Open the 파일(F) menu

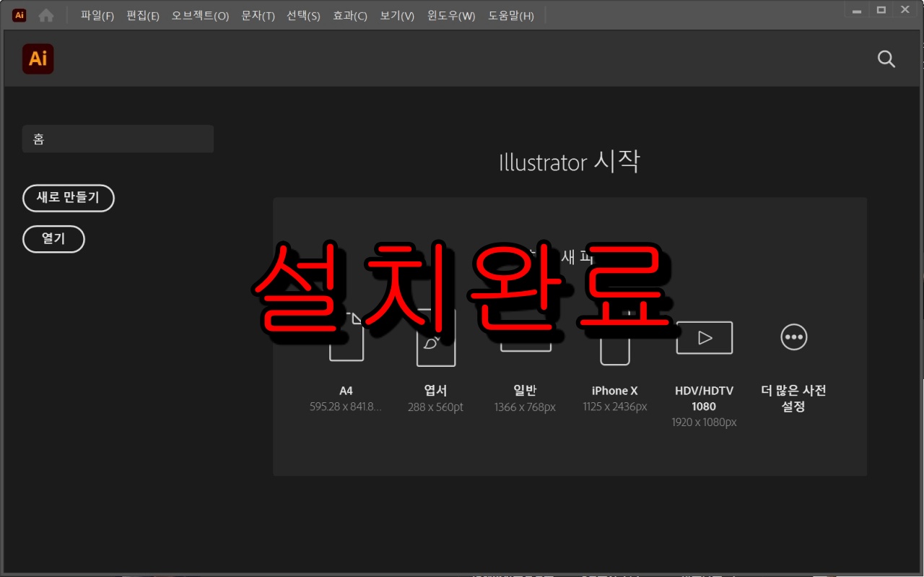click(x=97, y=15)
